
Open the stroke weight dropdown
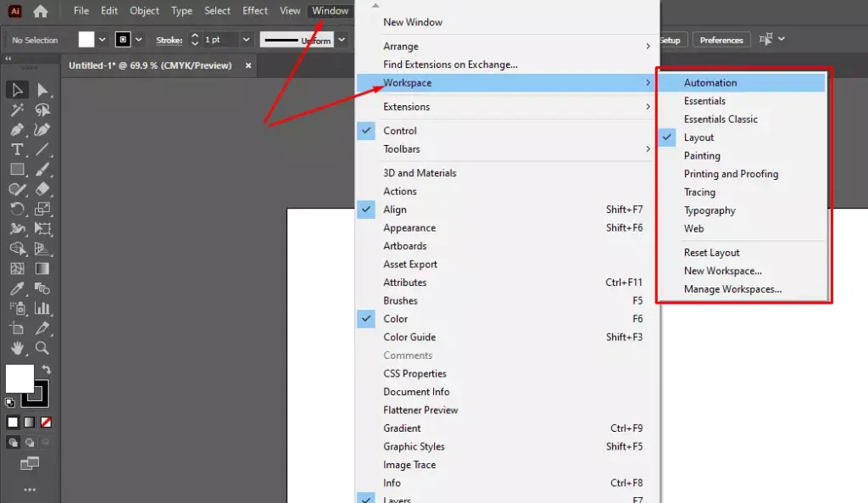[x=247, y=40]
